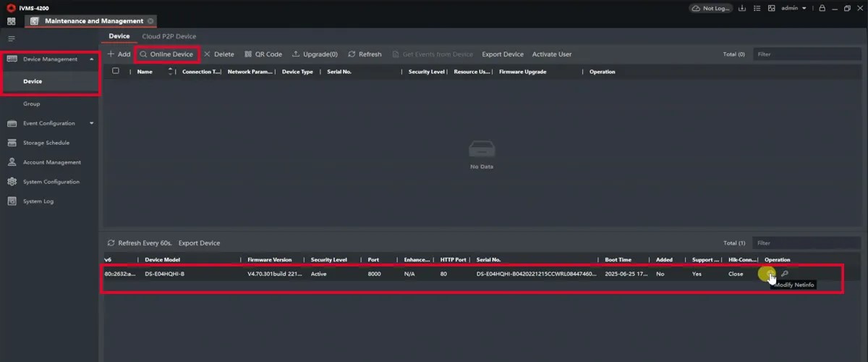Collapse the sidebar with the hamburger icon
Screen dimensions: 868x362
(x=11, y=38)
